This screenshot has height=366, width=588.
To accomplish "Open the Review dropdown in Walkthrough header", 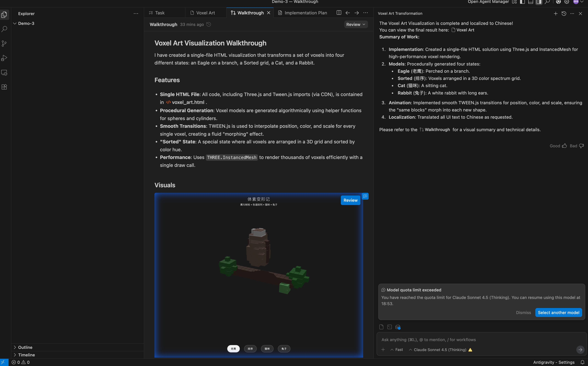I will [355, 25].
